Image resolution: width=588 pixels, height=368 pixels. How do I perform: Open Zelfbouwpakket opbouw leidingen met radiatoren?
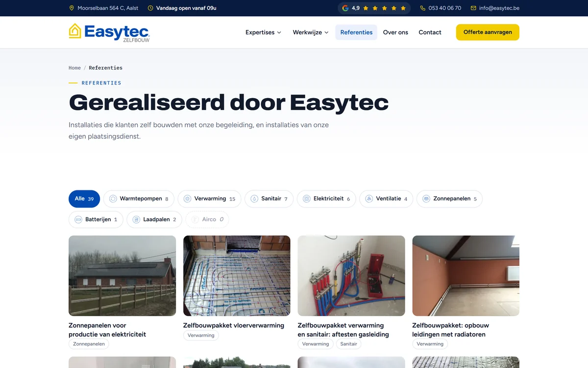point(451,330)
